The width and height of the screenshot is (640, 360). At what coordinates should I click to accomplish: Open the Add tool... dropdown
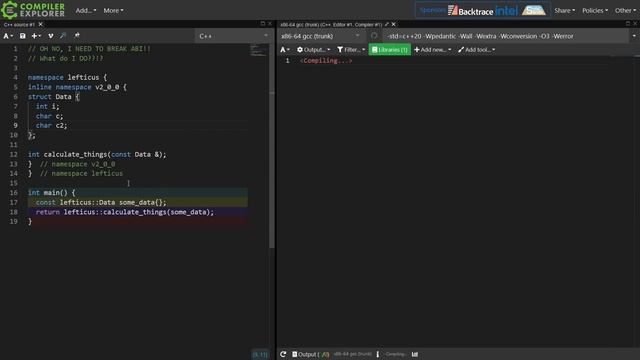[476, 50]
